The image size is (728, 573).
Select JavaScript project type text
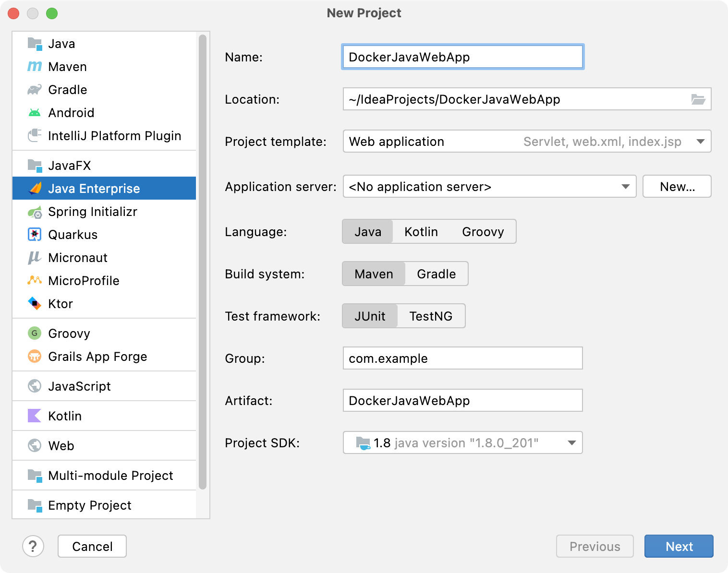point(79,386)
